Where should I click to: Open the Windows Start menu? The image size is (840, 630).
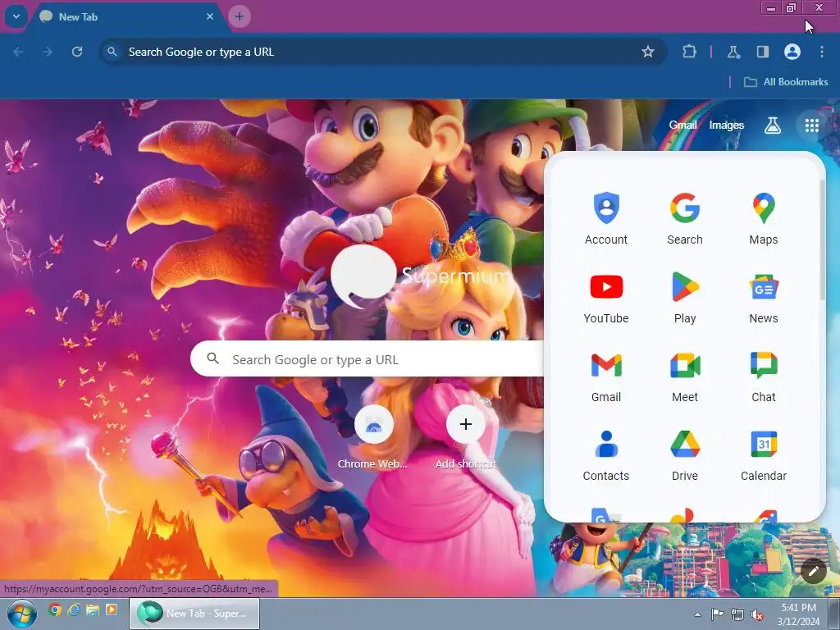pos(21,614)
